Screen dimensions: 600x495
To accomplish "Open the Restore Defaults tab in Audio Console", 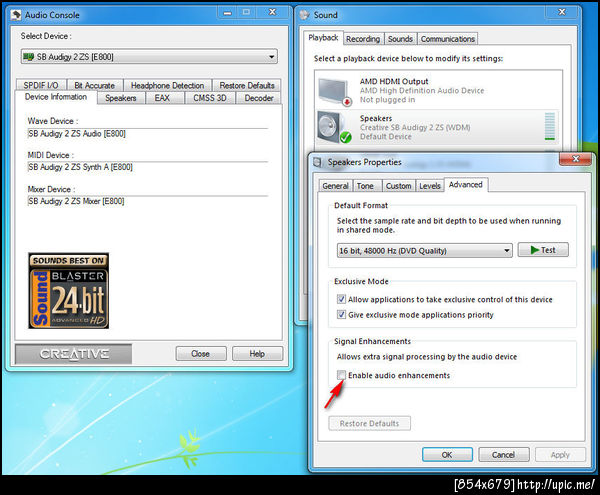I will (x=247, y=85).
